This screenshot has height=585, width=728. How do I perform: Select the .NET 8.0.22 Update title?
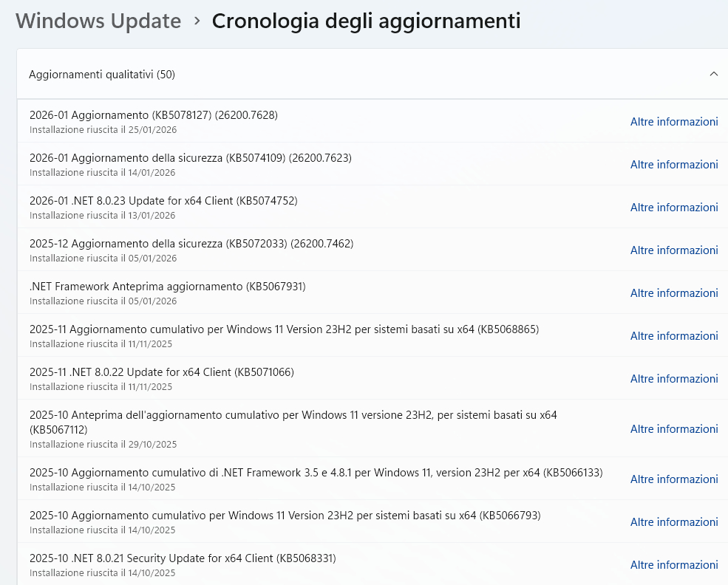(162, 372)
